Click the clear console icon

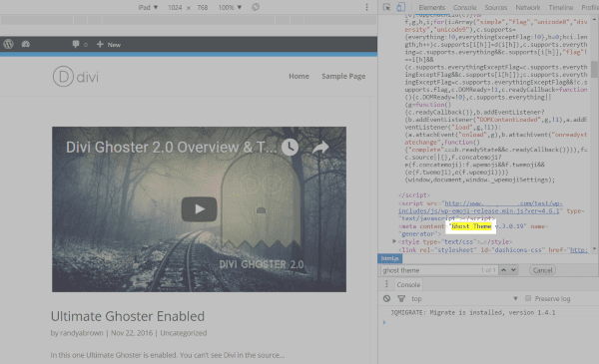point(386,299)
